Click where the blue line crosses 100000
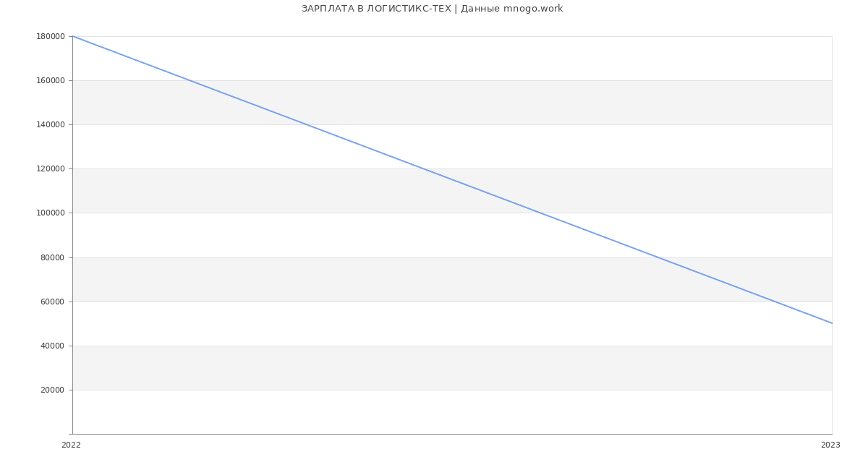The width and height of the screenshot is (868, 470). [540, 213]
